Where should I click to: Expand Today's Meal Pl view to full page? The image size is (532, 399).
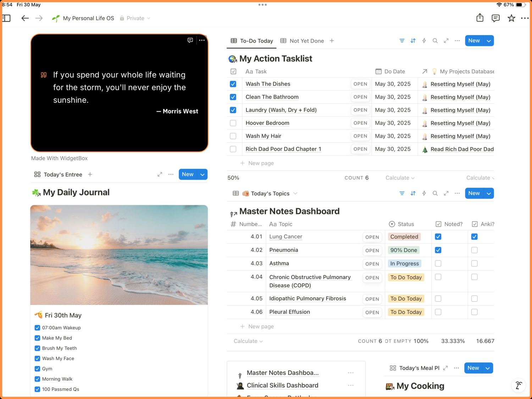(445, 368)
